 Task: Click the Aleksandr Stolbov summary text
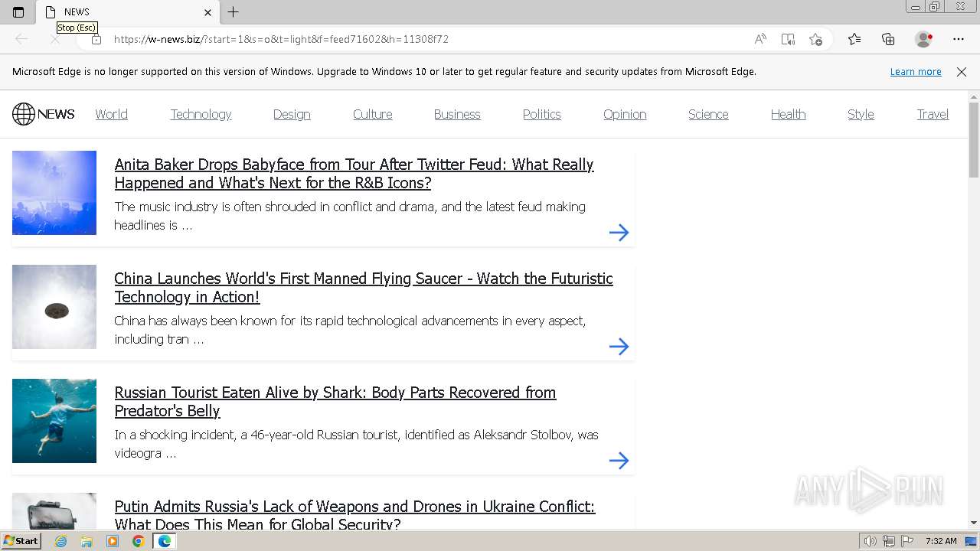click(x=356, y=444)
